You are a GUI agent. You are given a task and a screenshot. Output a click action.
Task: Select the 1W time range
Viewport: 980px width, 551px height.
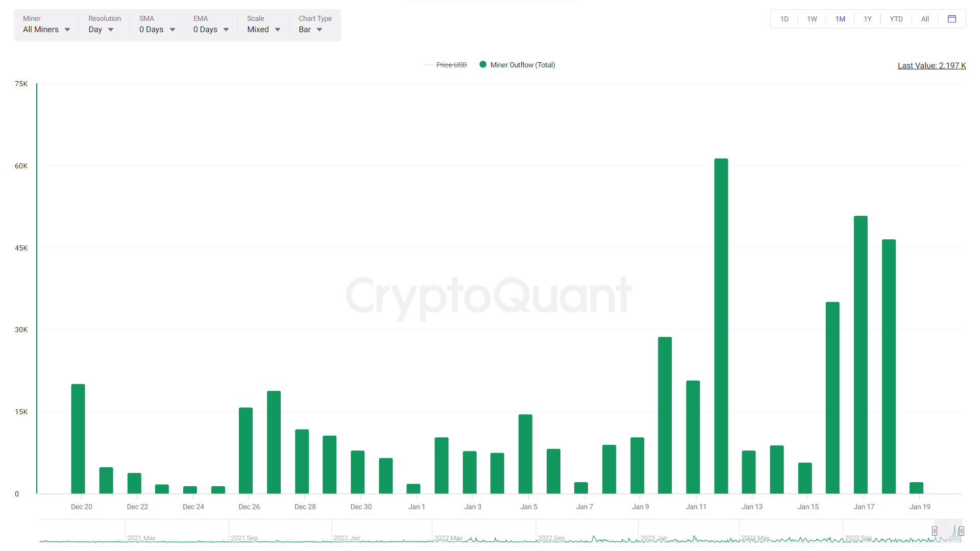[812, 19]
